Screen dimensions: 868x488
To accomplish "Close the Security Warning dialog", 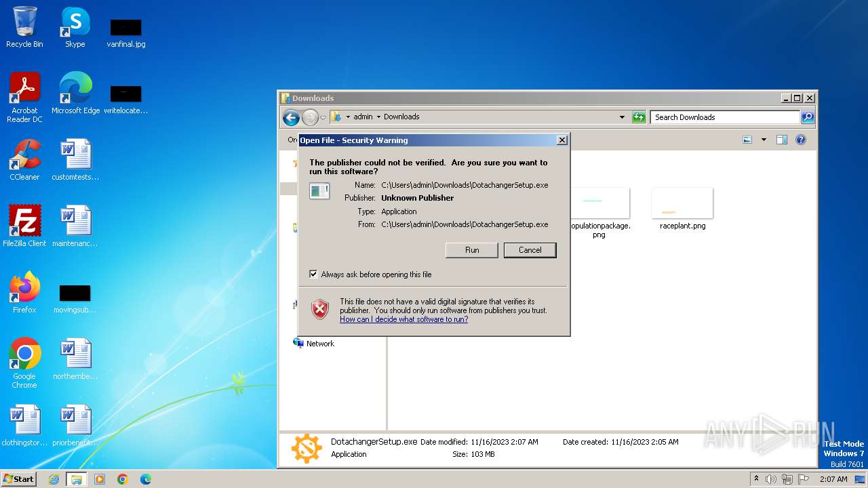I will click(561, 140).
